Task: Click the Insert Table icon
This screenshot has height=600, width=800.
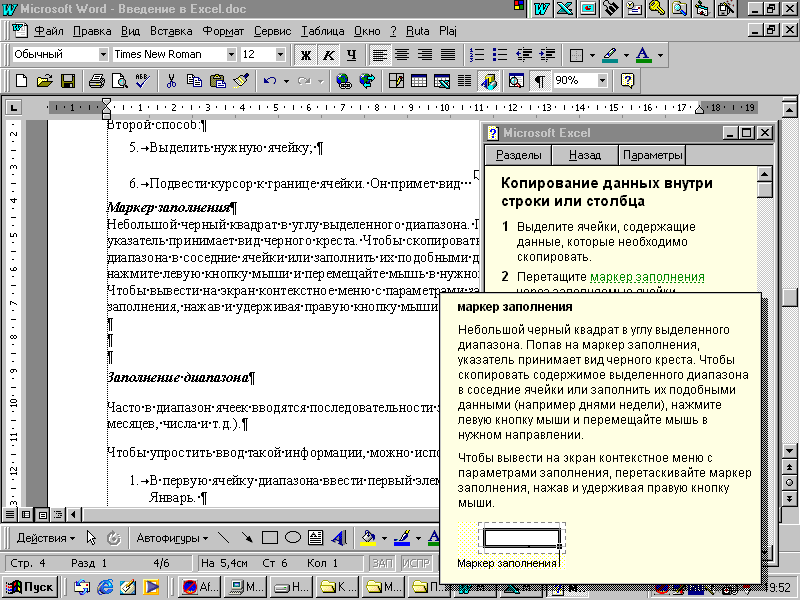Action: coord(419,81)
